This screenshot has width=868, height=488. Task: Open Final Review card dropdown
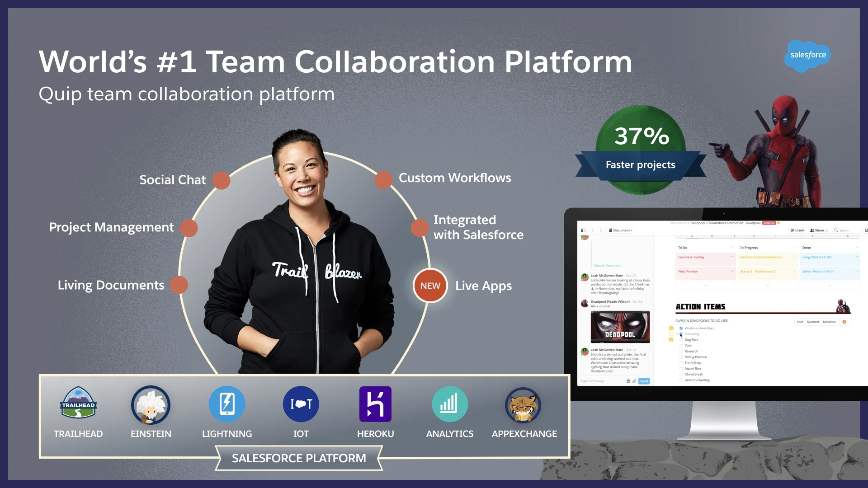[x=732, y=271]
